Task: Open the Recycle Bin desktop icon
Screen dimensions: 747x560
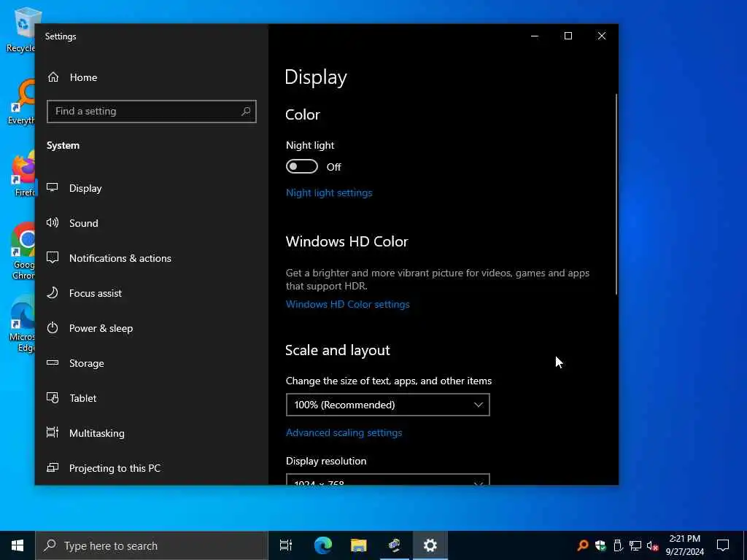Action: click(x=21, y=29)
